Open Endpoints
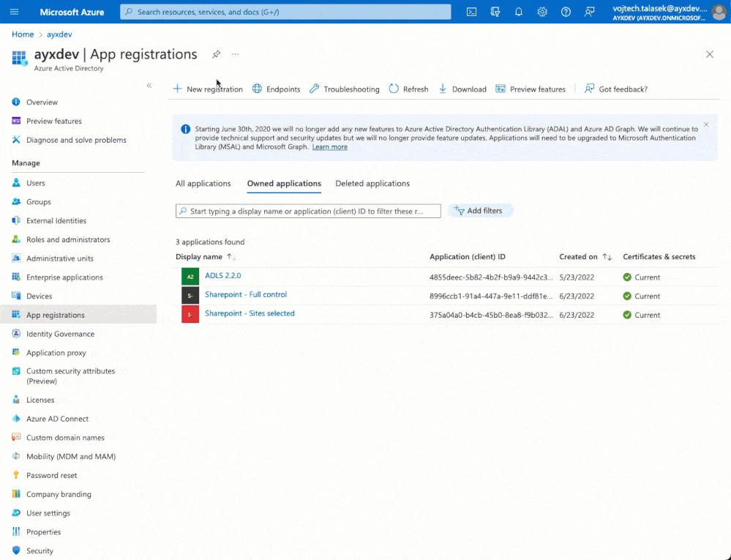This screenshot has height=560, width=731. tap(277, 89)
